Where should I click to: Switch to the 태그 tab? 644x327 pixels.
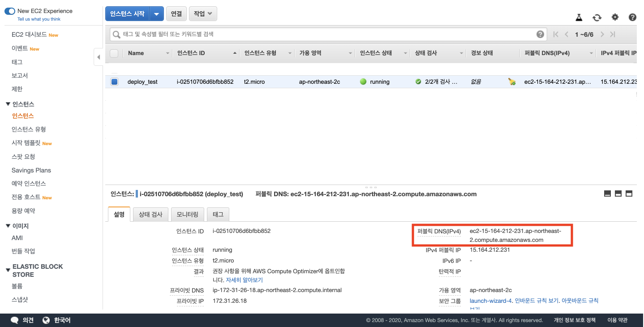click(x=218, y=215)
